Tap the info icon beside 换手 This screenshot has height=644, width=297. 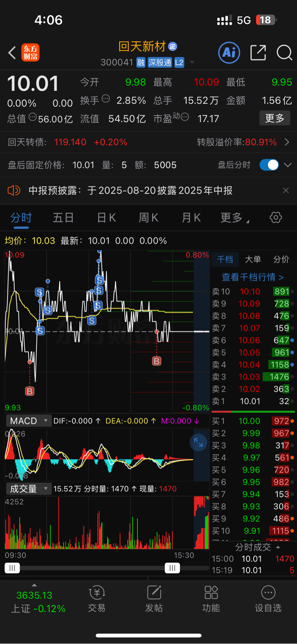[x=106, y=99]
